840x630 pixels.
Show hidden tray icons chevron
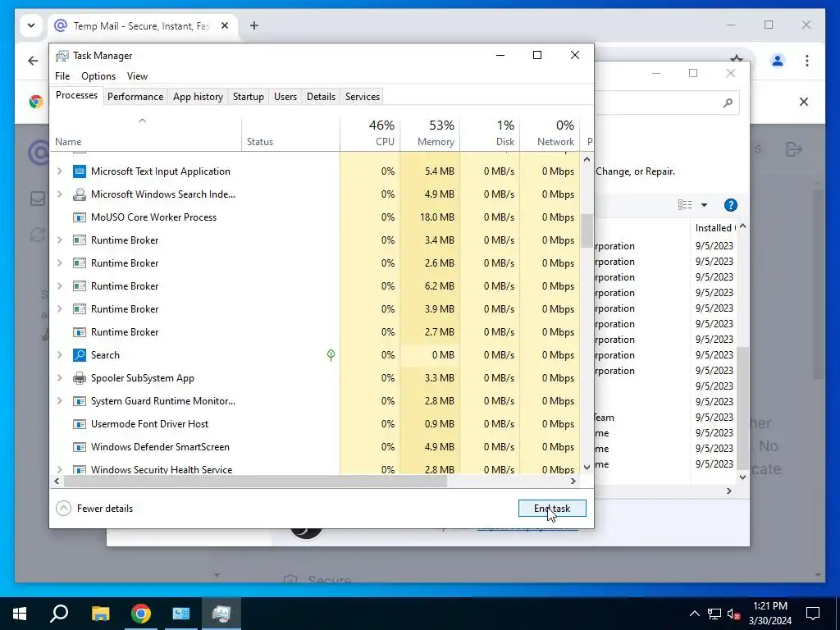pos(694,614)
